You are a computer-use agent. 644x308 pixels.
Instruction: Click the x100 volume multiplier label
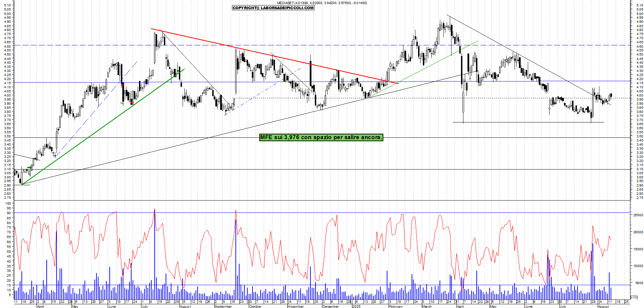point(634,297)
